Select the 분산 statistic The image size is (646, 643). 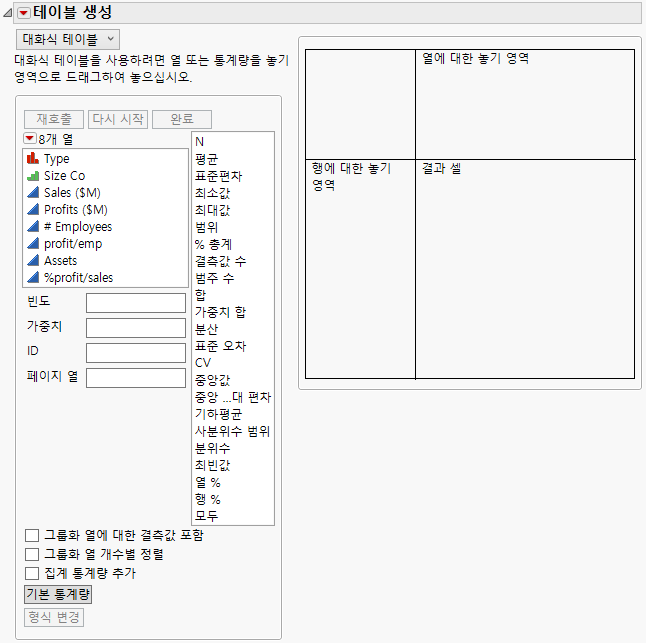coord(206,329)
